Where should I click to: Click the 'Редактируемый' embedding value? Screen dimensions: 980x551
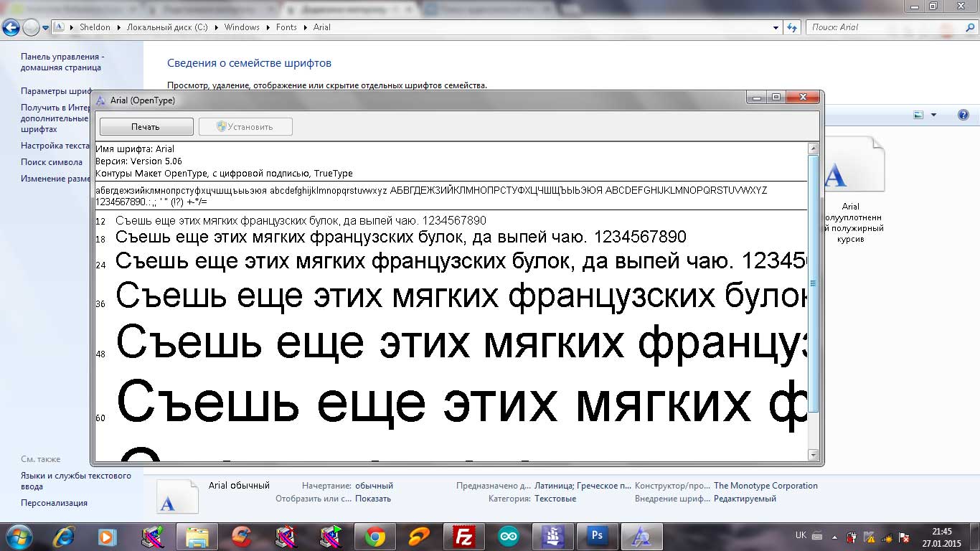pyautogui.click(x=745, y=499)
